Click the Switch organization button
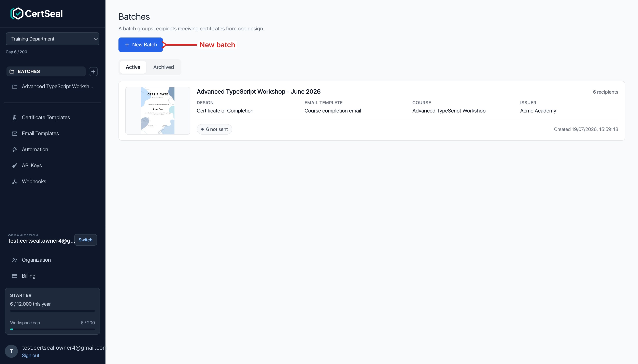The image size is (638, 364). click(86, 240)
